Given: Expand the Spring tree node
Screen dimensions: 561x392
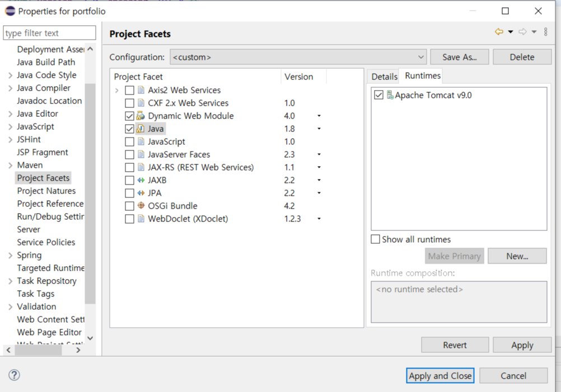Looking at the screenshot, I should click(11, 256).
